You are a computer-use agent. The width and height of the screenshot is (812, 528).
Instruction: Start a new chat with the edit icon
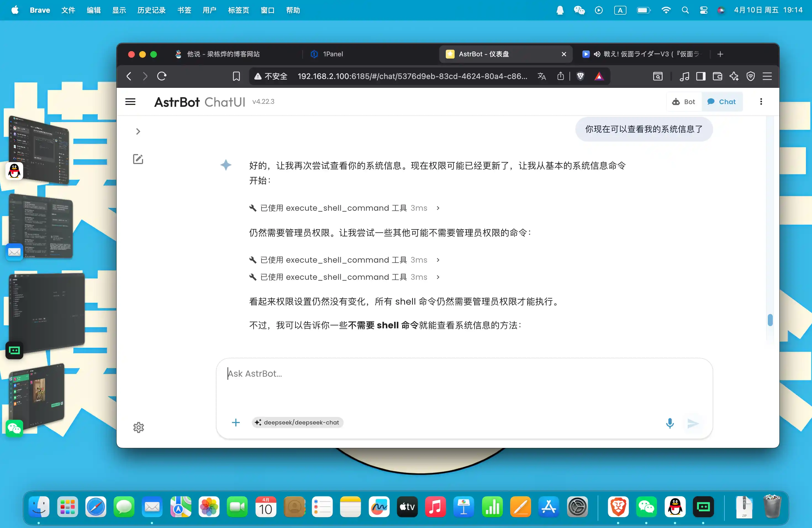pyautogui.click(x=138, y=159)
